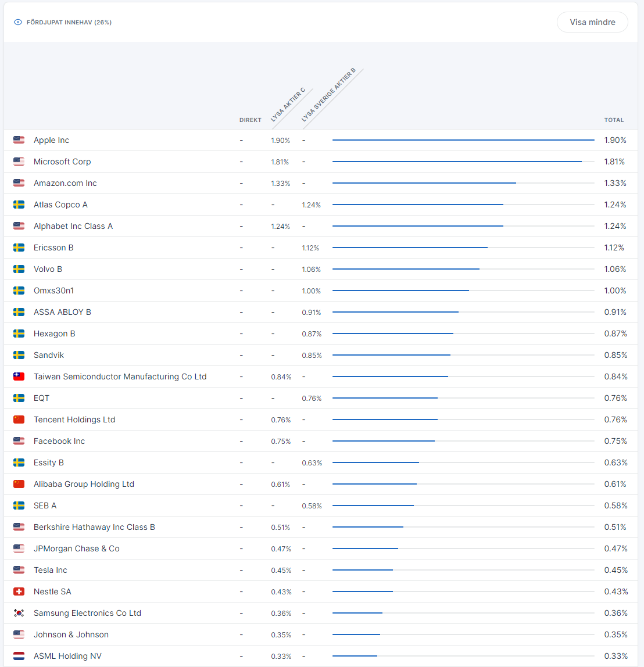Viewport: 644px width, 667px height.
Task: Click the Amazon.com Inc allocation bar
Action: [424, 183]
